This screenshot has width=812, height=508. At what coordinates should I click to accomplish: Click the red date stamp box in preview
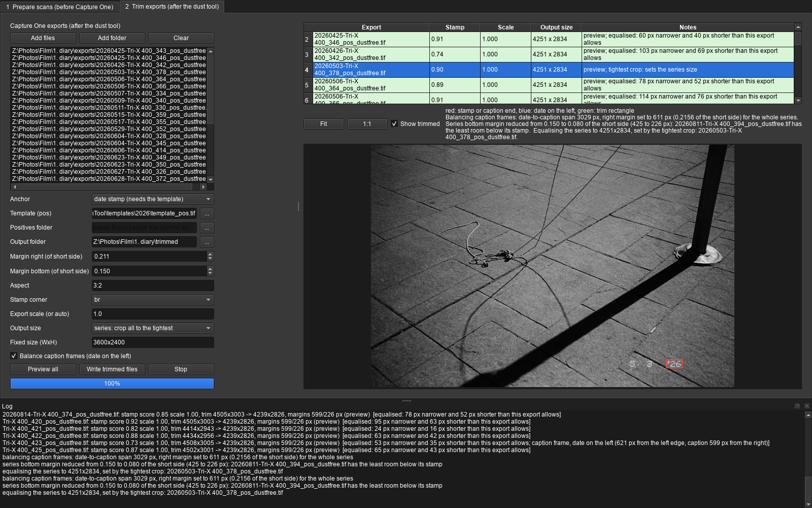[x=674, y=364]
